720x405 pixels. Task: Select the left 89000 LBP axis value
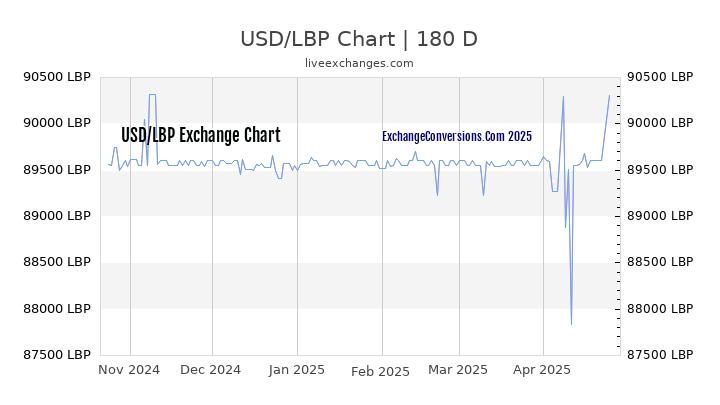pyautogui.click(x=57, y=216)
